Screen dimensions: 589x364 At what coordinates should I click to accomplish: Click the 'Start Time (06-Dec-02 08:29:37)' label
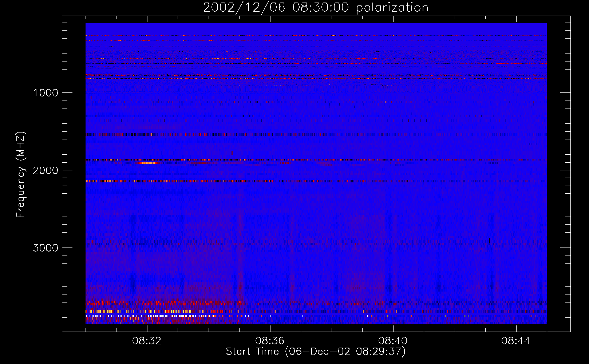(316, 352)
